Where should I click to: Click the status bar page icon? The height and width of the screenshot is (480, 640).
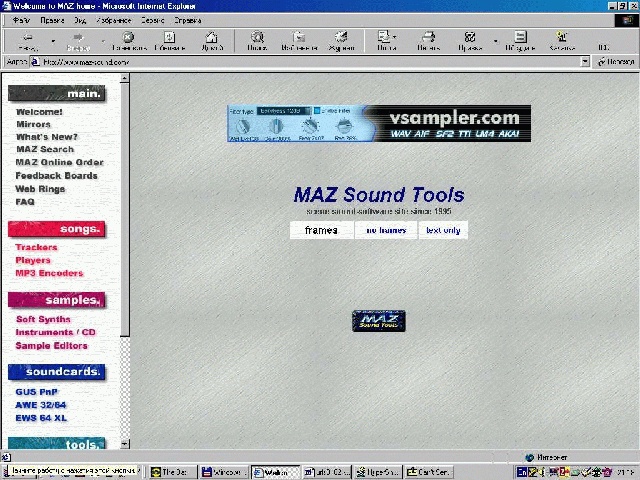point(6,457)
